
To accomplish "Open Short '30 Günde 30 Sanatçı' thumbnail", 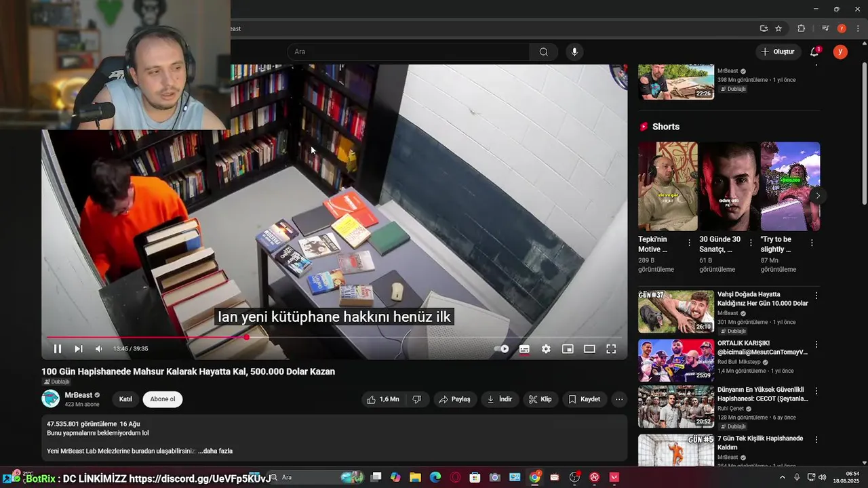I will coord(729,186).
